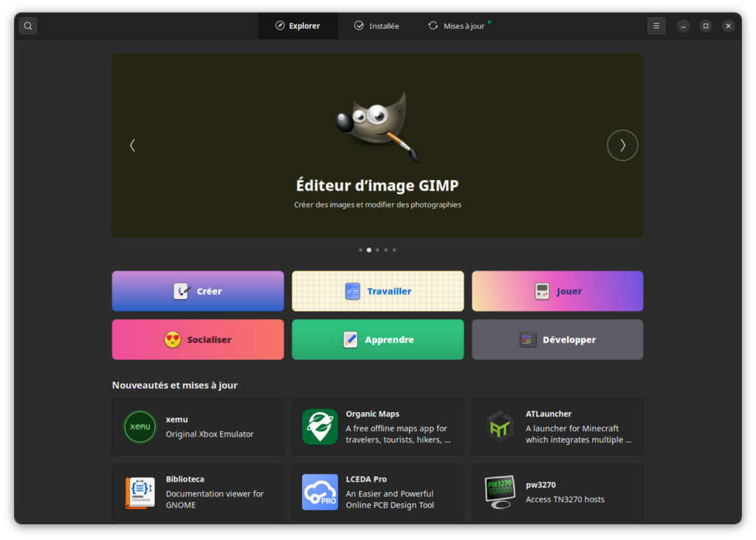
Task: Maximize the software window
Action: (705, 26)
